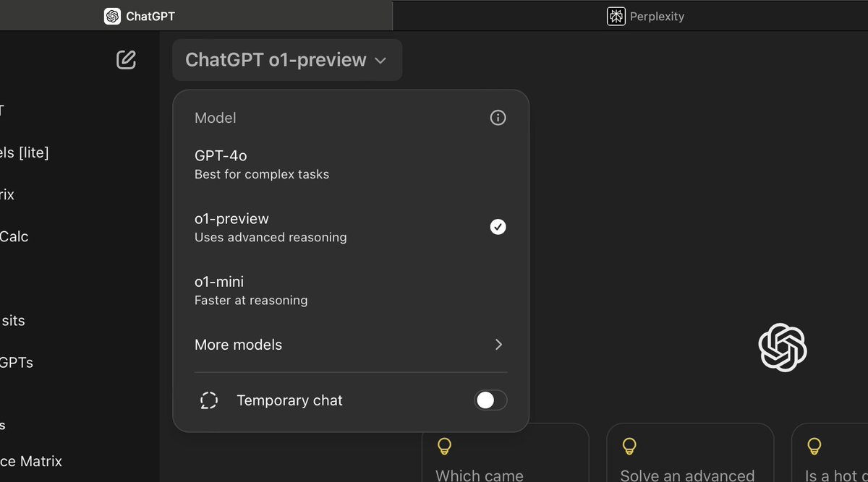Click the Temporary chat dashed circle icon
868x482 pixels.
pos(209,400)
